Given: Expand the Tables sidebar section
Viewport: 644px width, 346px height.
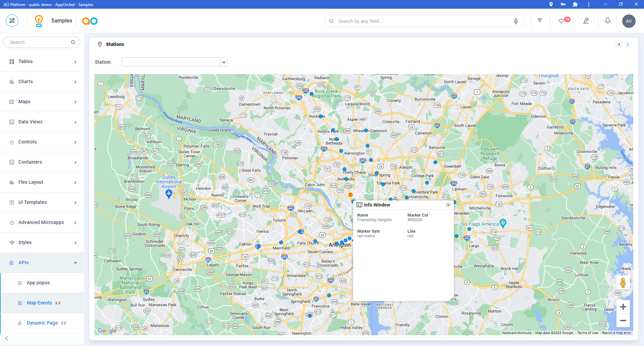Looking at the screenshot, I should [42, 62].
